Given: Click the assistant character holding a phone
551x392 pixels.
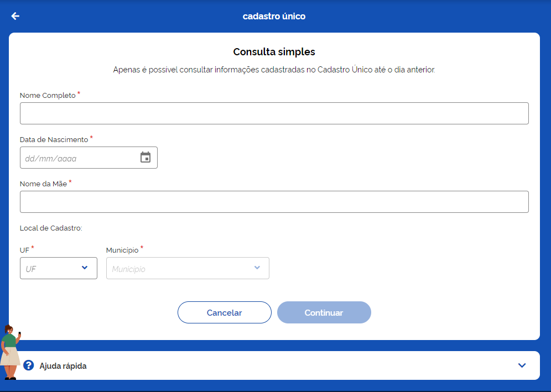Looking at the screenshot, I should pos(10,352).
